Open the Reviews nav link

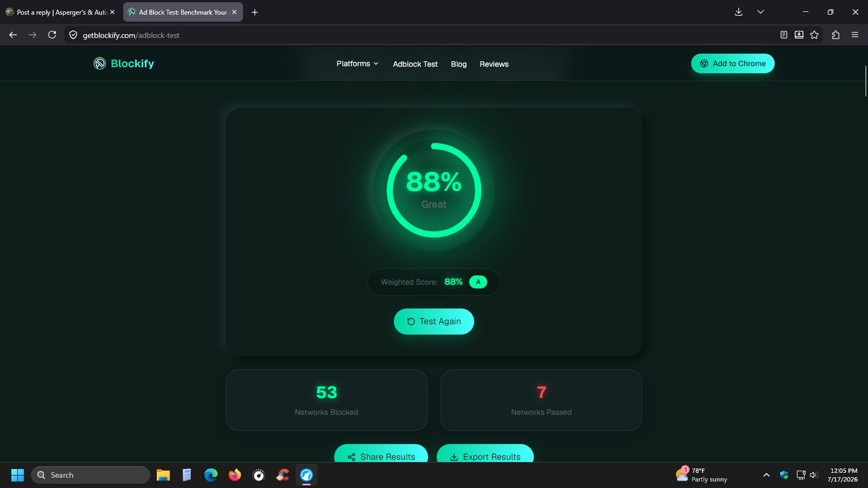coord(494,64)
